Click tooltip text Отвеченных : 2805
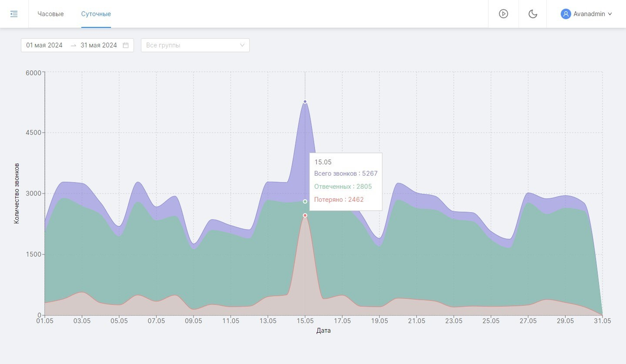Image resolution: width=626 pixels, height=364 pixels. [x=343, y=187]
